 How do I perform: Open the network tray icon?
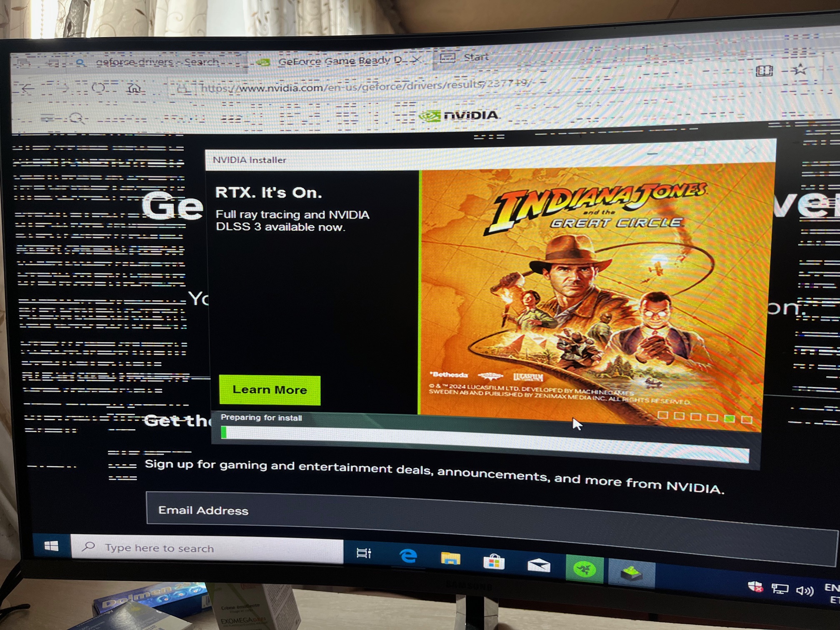(779, 589)
